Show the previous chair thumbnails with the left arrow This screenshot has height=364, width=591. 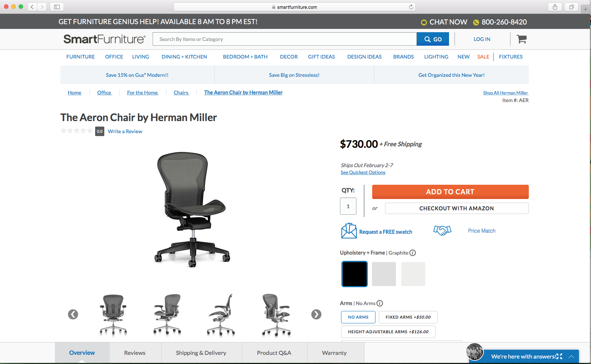point(73,314)
